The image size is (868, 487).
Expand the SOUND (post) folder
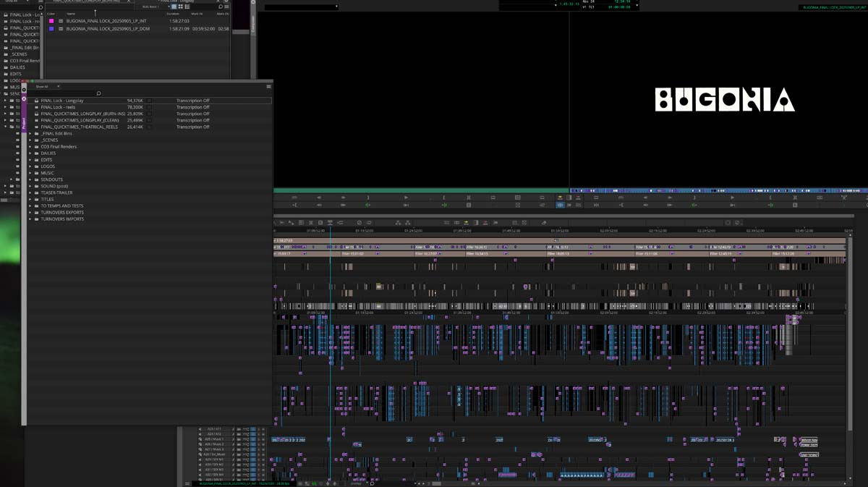tap(30, 186)
